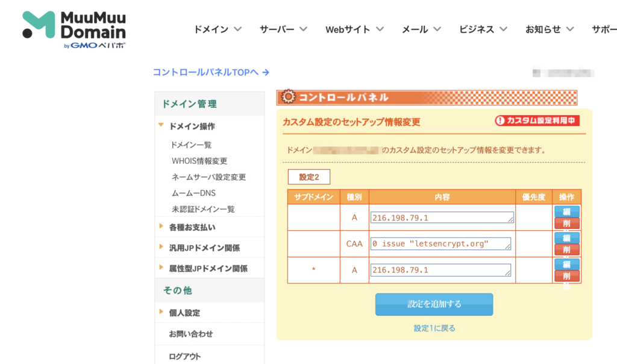The height and width of the screenshot is (364, 617).
Task: Click the red delete button for first A record
Action: [566, 224]
